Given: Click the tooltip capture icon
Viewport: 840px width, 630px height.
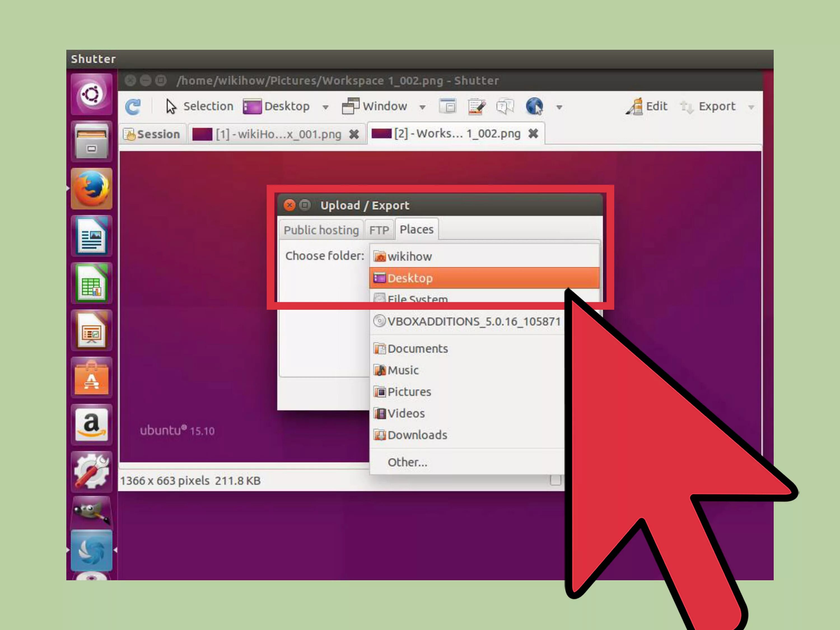Looking at the screenshot, I should coord(505,106).
